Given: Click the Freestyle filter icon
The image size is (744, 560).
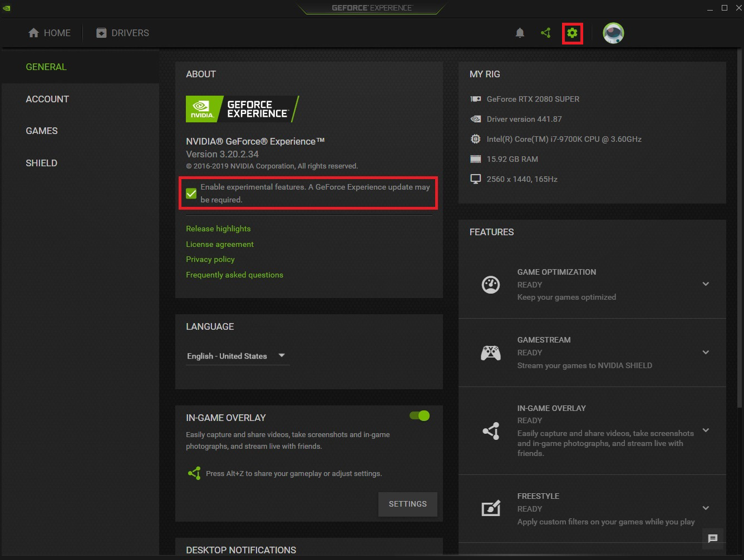Looking at the screenshot, I should [491, 508].
